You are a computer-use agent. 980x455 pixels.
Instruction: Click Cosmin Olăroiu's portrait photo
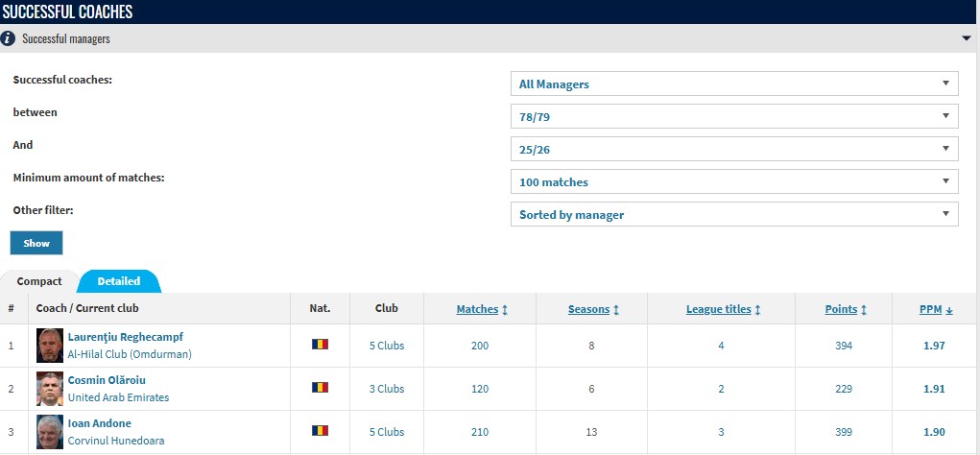tap(49, 389)
